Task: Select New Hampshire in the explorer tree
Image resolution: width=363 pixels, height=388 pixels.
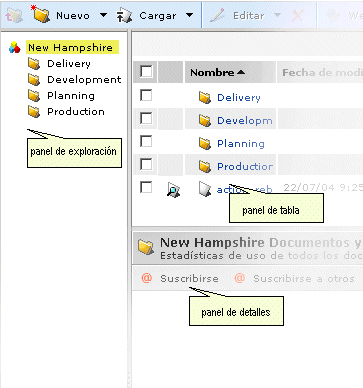Action: pos(72,47)
